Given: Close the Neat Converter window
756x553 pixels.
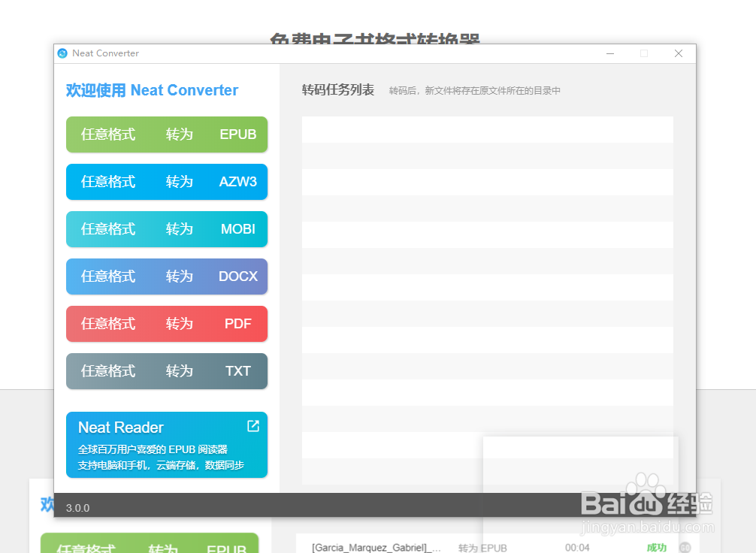Looking at the screenshot, I should (x=679, y=53).
